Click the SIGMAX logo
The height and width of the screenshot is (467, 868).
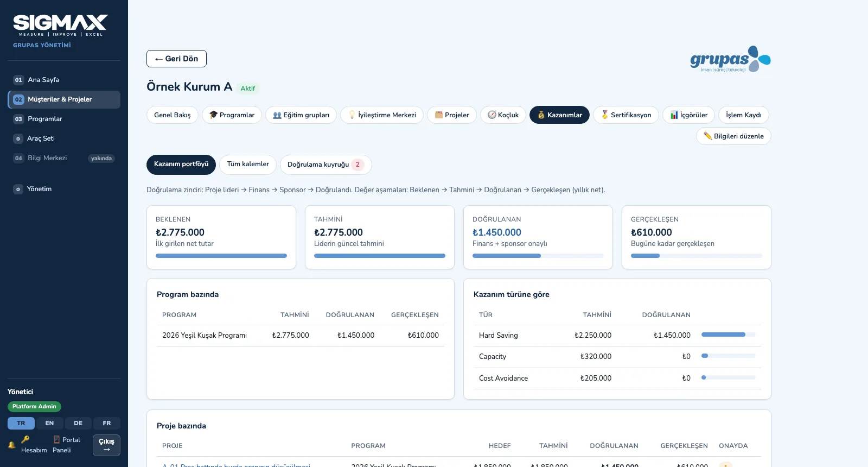click(60, 26)
